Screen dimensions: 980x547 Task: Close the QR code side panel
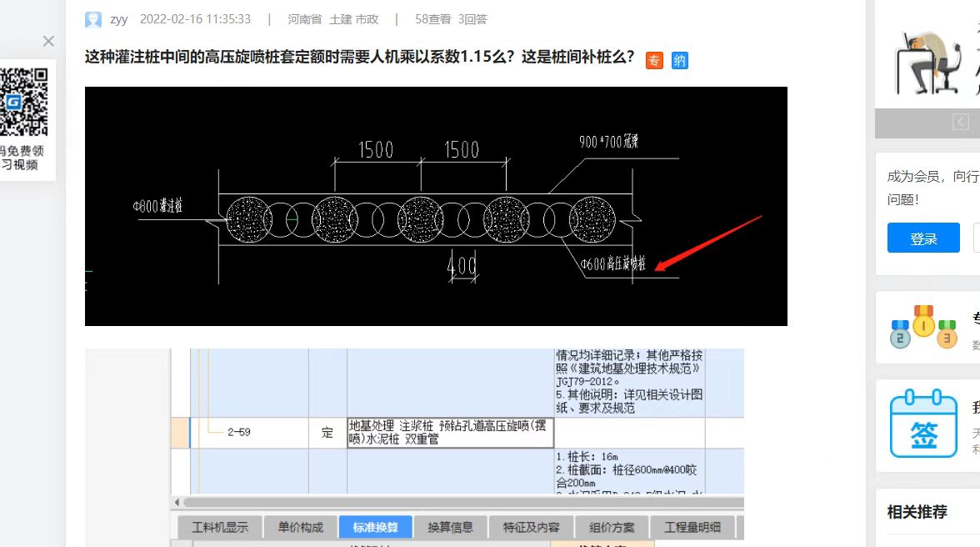point(48,41)
